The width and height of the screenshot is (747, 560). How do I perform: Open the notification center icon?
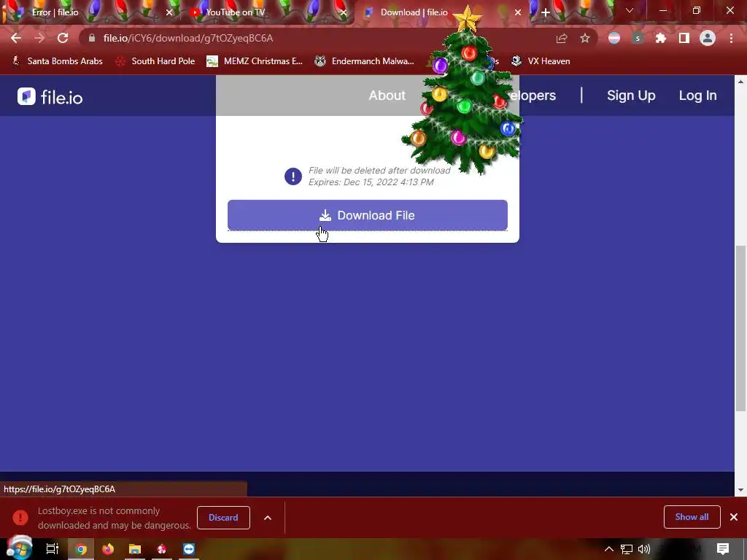[723, 549]
